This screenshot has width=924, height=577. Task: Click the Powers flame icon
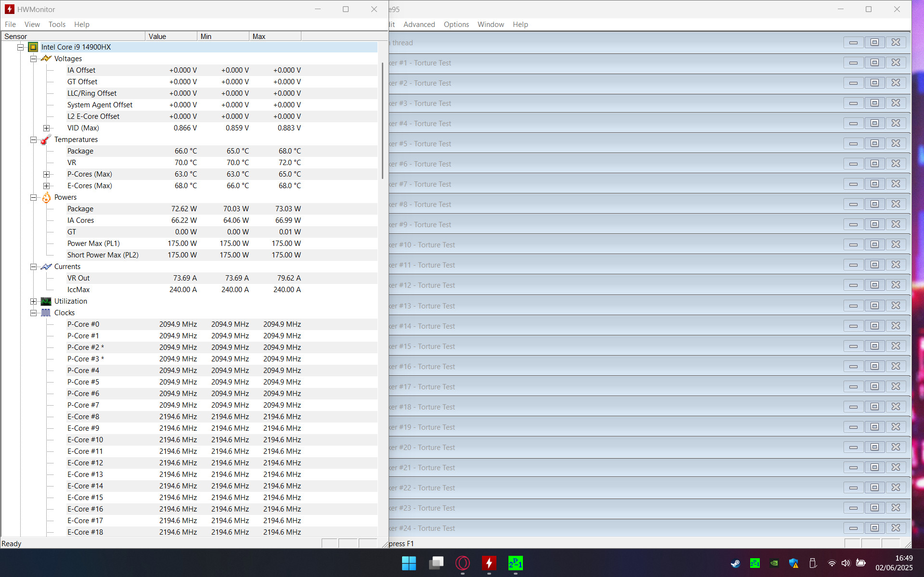46,197
